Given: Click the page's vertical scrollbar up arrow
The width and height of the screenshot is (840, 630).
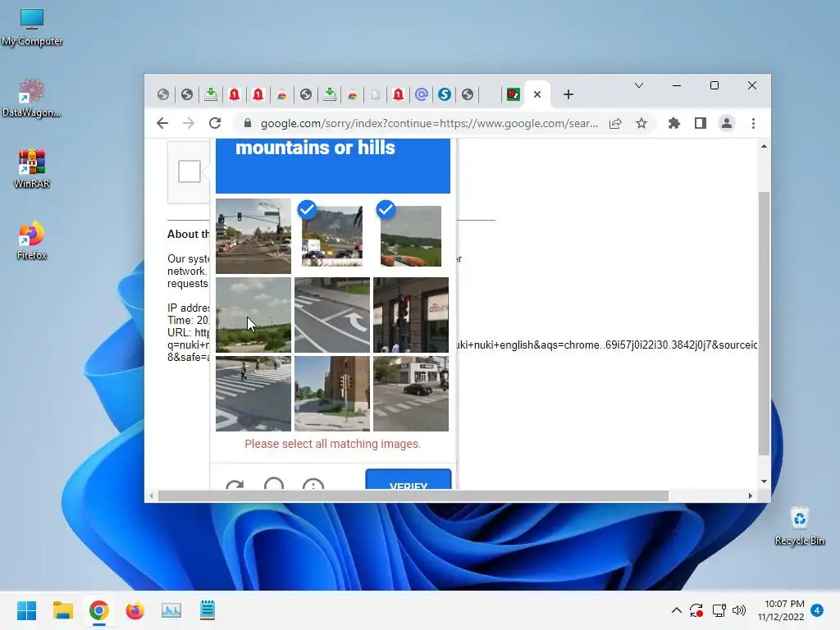Looking at the screenshot, I should pos(764,146).
